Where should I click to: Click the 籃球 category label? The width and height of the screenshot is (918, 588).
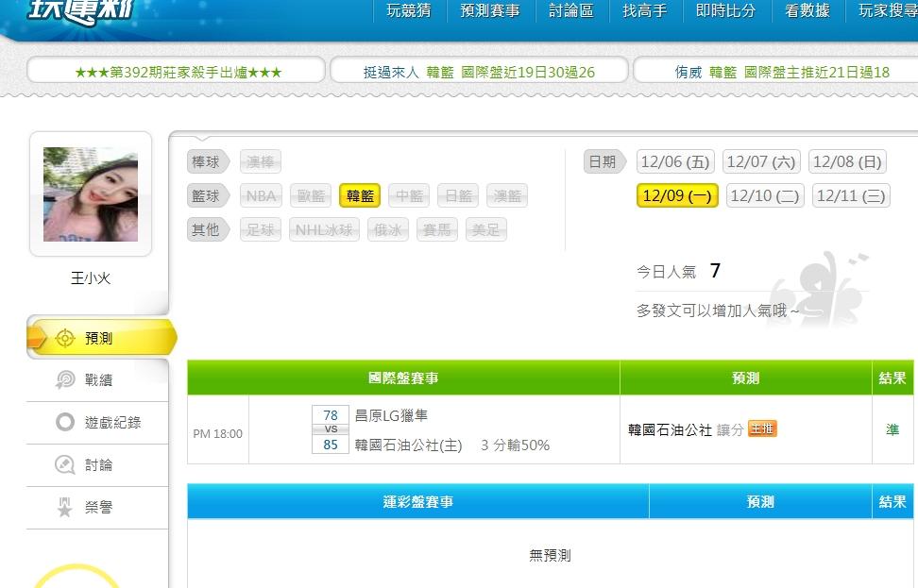(x=207, y=195)
